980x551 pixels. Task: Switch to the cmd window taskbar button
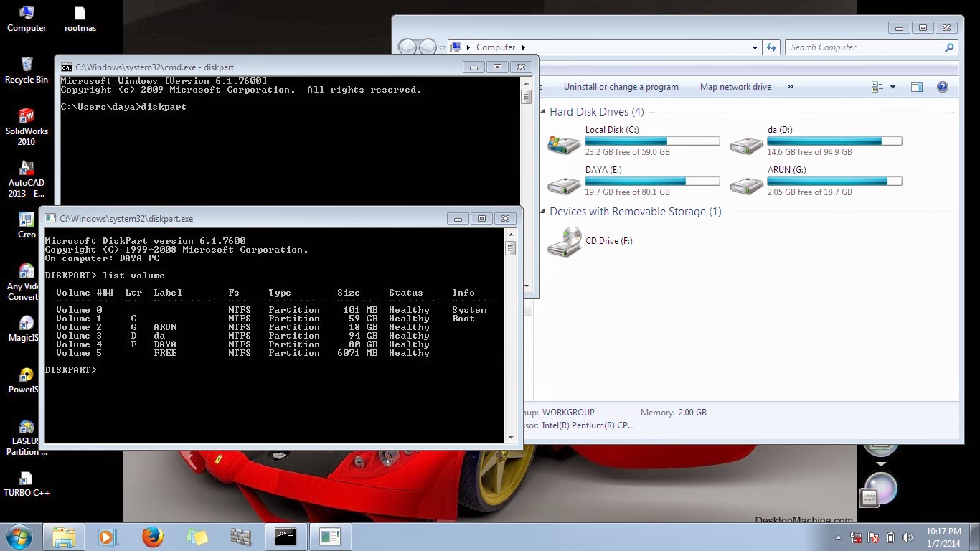[x=286, y=537]
